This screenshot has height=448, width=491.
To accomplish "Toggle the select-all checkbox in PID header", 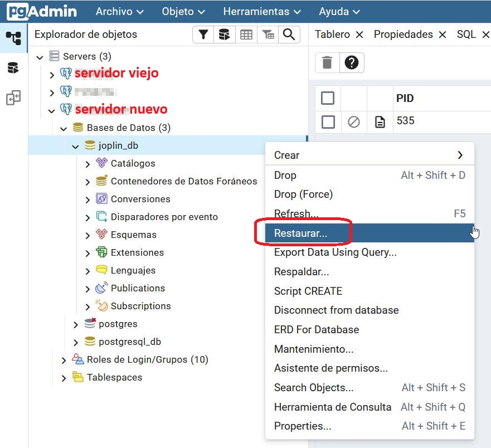I will click(328, 98).
